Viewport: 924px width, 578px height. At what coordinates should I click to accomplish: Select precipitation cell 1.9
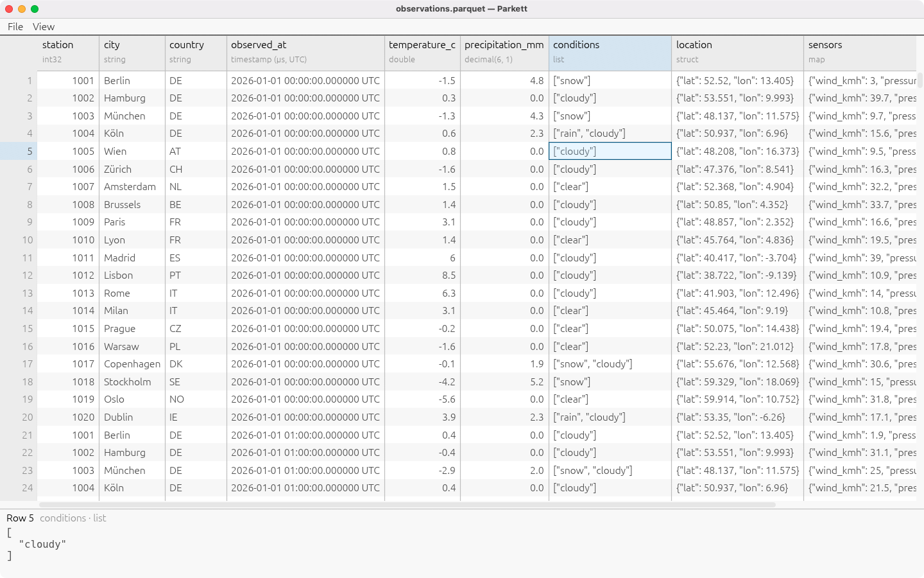[x=504, y=364]
